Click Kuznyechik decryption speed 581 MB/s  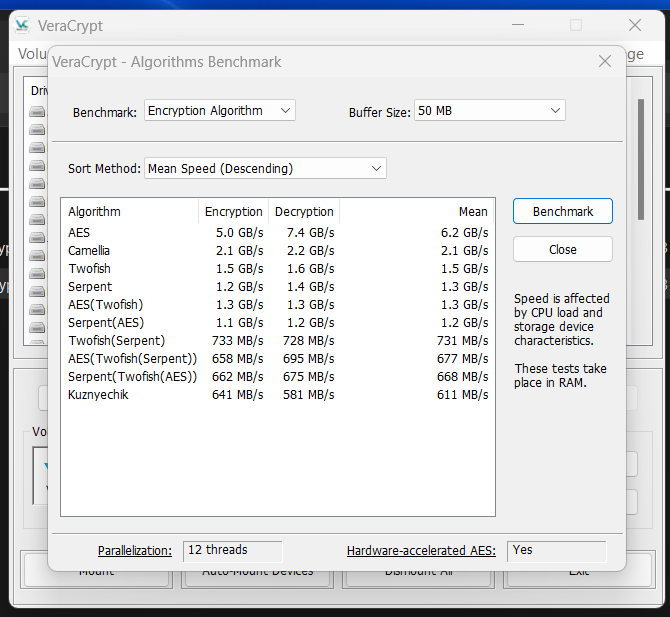(309, 394)
